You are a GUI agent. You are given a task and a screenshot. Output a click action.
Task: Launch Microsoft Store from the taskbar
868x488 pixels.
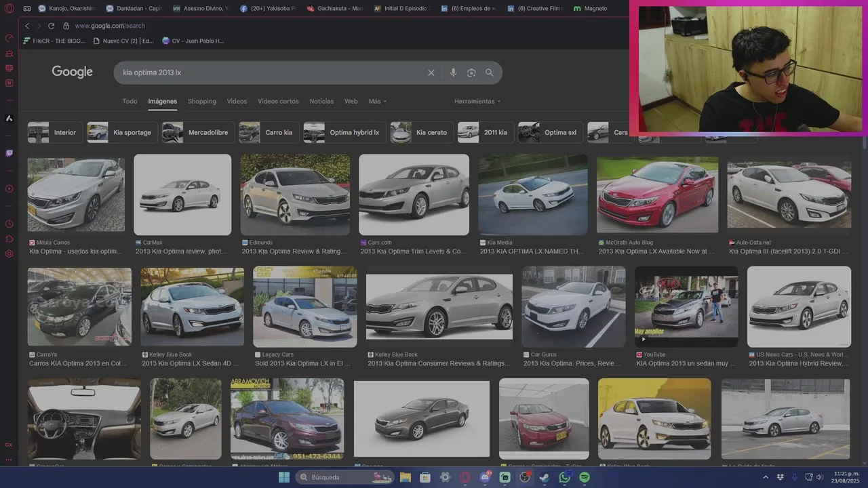click(425, 477)
